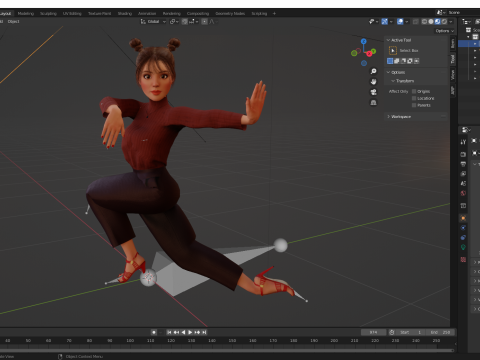Collapse the Active Tool panel

pos(388,40)
